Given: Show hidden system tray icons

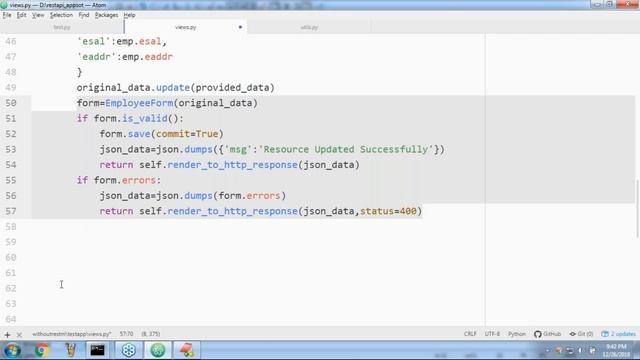Looking at the screenshot, I should coord(548,351).
